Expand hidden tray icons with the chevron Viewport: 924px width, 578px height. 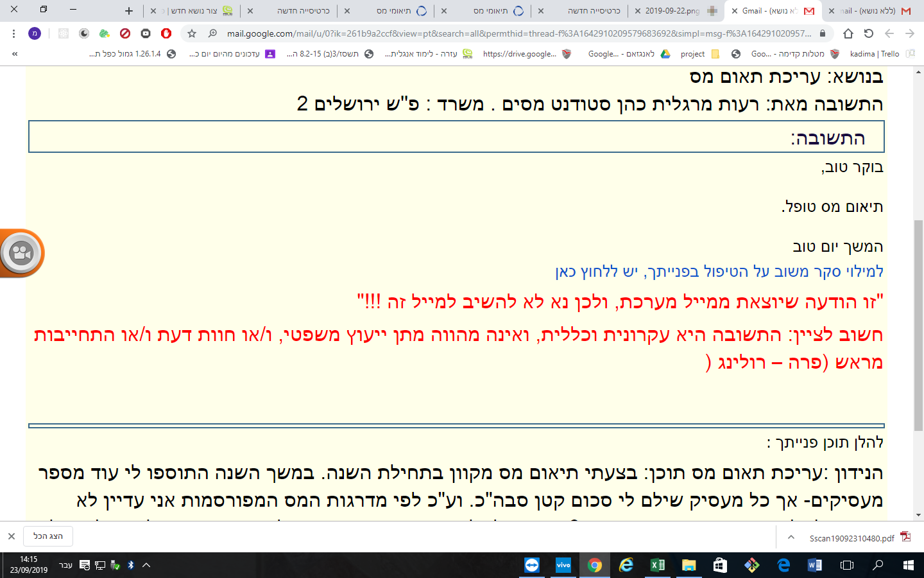pyautogui.click(x=146, y=565)
